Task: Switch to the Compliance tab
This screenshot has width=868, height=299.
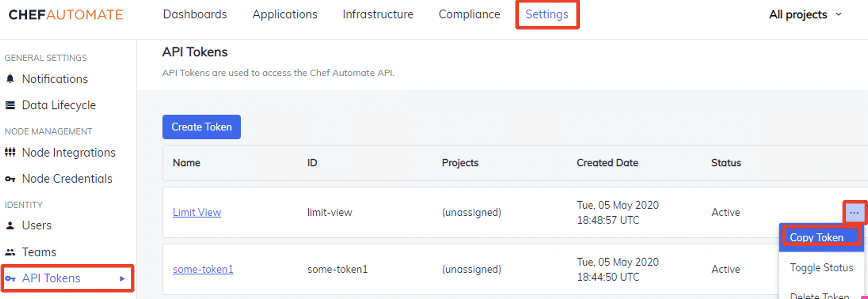Action: pos(469,14)
